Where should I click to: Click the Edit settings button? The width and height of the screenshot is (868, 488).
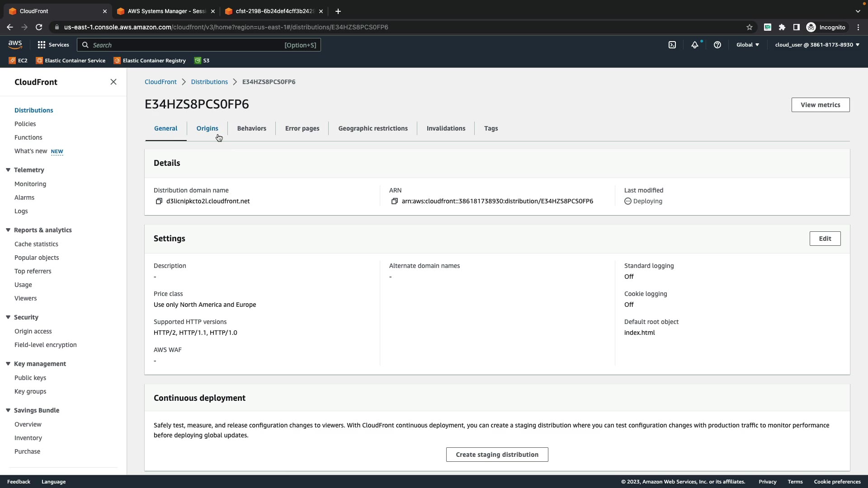coord(825,239)
